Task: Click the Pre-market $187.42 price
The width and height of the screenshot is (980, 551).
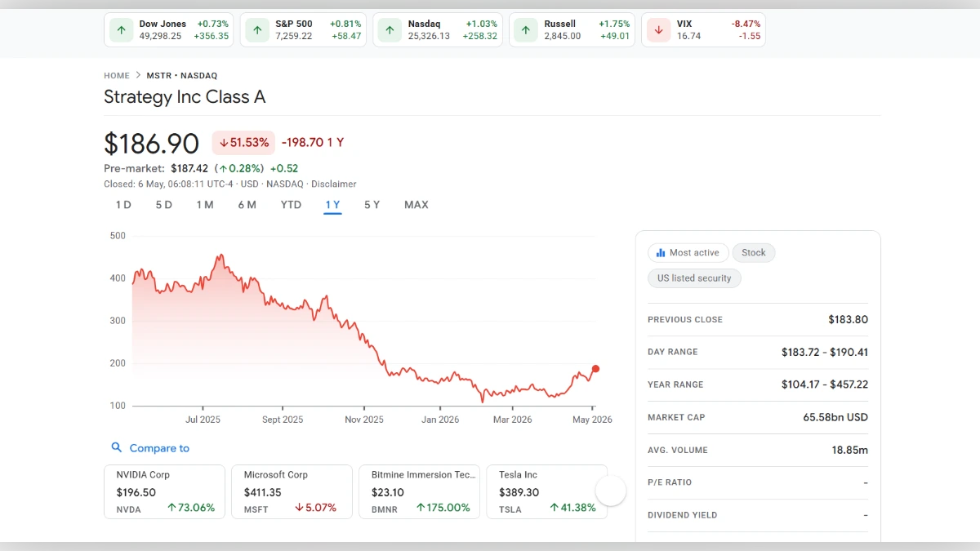Action: [x=189, y=169]
